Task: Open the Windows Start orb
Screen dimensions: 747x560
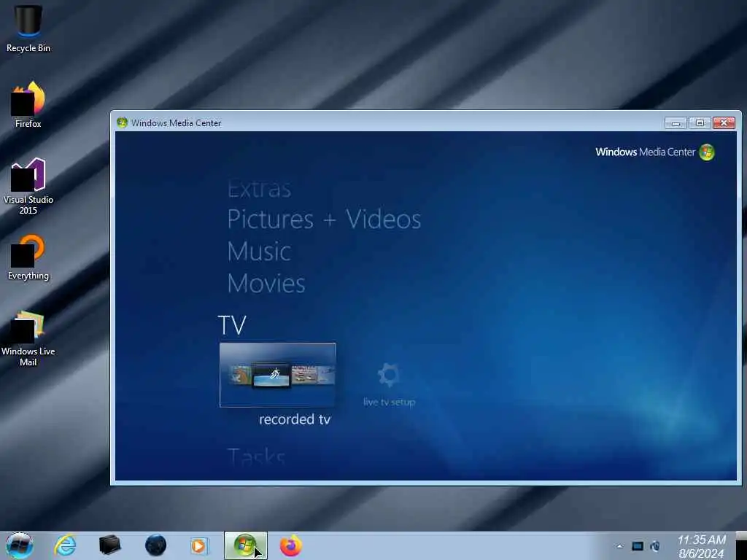Action: [20, 545]
